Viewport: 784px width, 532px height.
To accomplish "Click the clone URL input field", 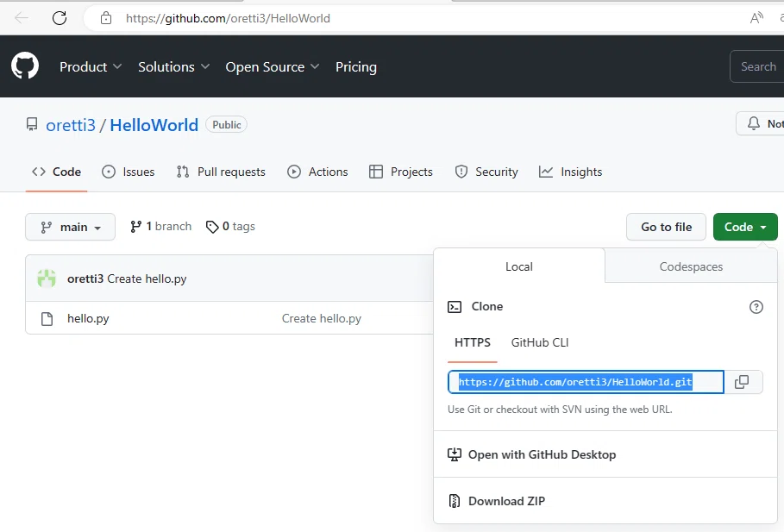I will [x=586, y=382].
